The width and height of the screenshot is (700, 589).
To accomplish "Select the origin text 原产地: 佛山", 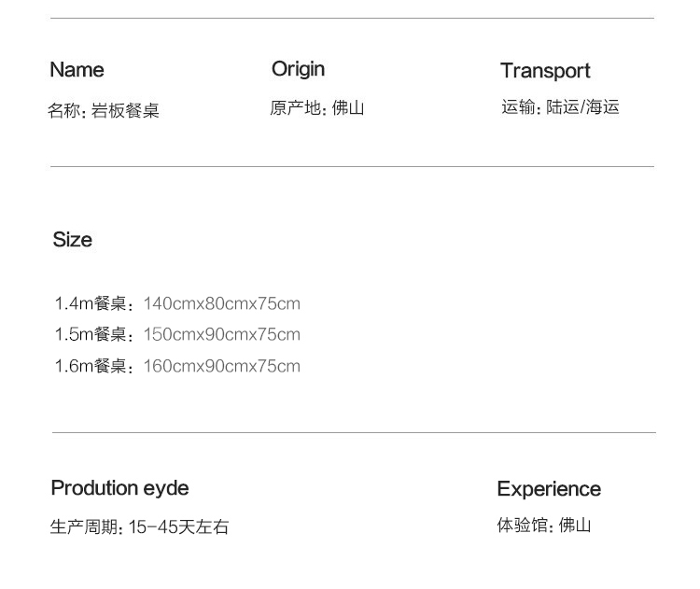I will [316, 108].
